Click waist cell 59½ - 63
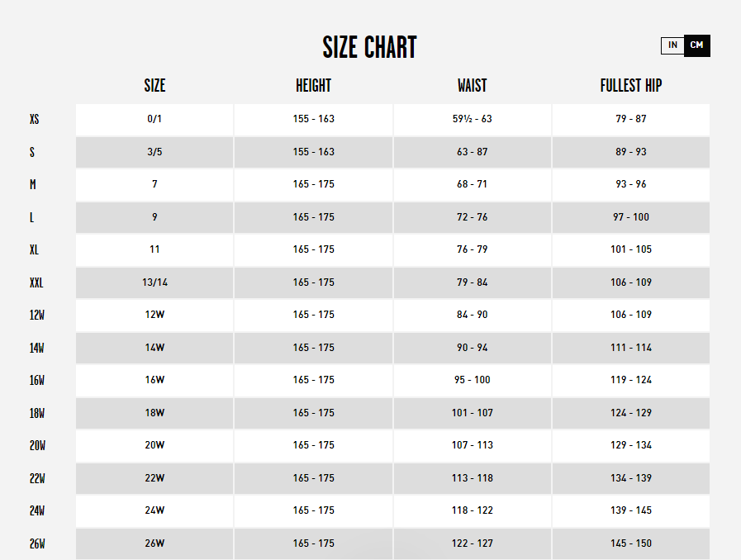Viewport: 741px width, 560px height. point(472,119)
